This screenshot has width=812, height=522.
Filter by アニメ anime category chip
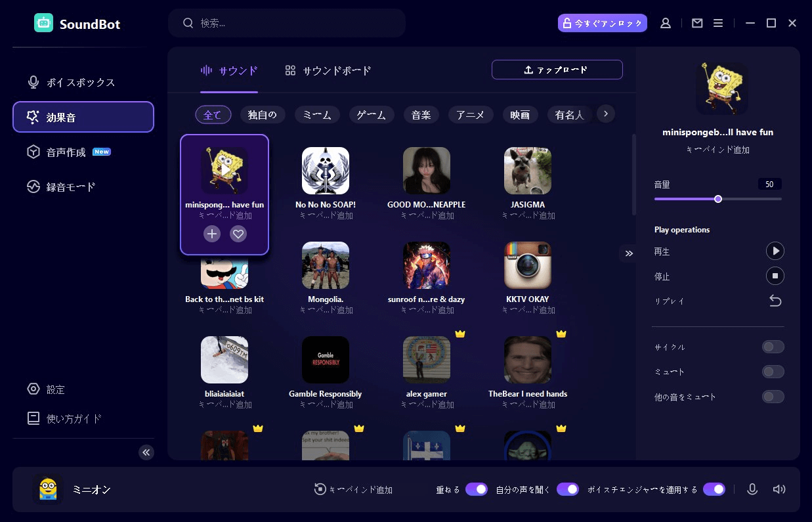471,114
